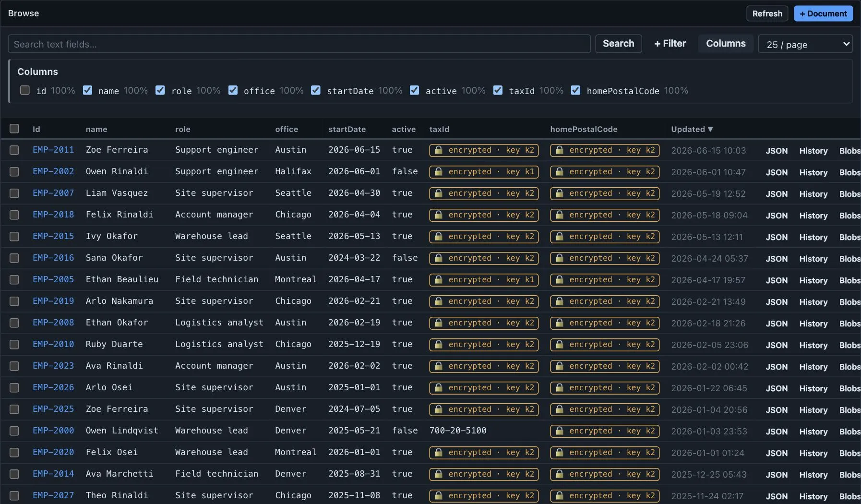Uncheck the role column checkbox
861x504 pixels.
coord(160,90)
